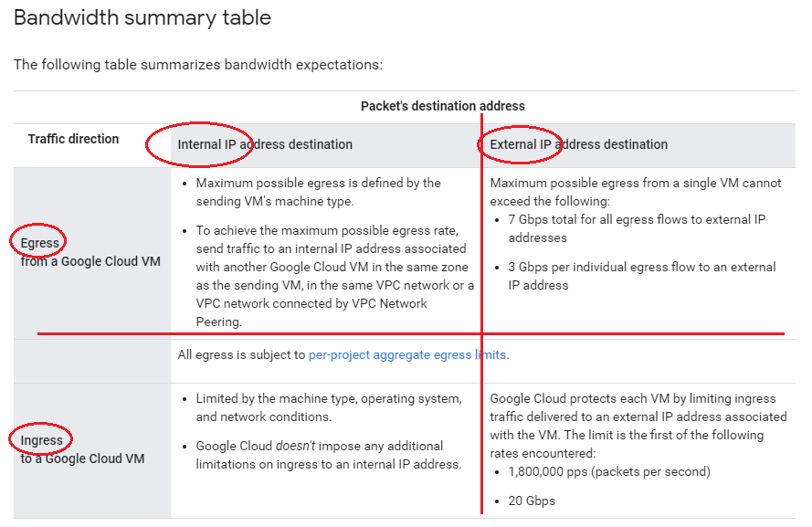The height and width of the screenshot is (527, 812).
Task: Click the 3 Gbps per individual flow bullet
Action: pos(641,276)
